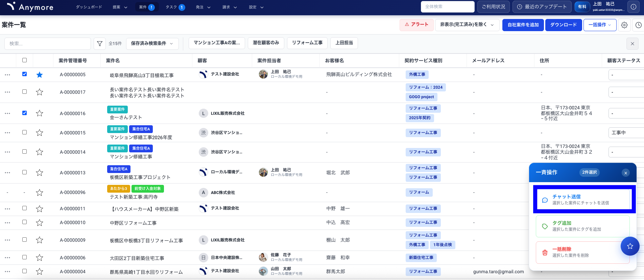Click the filter funnel icon

click(100, 44)
